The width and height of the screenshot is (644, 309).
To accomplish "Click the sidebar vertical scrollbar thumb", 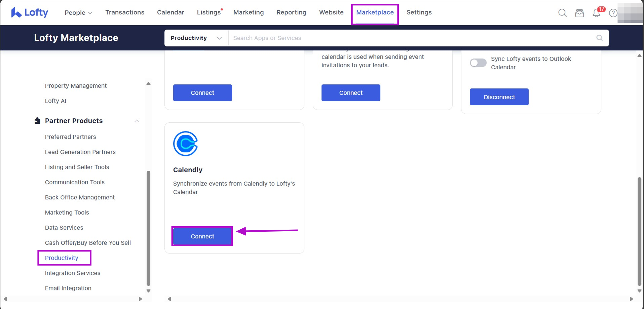I will point(148,228).
